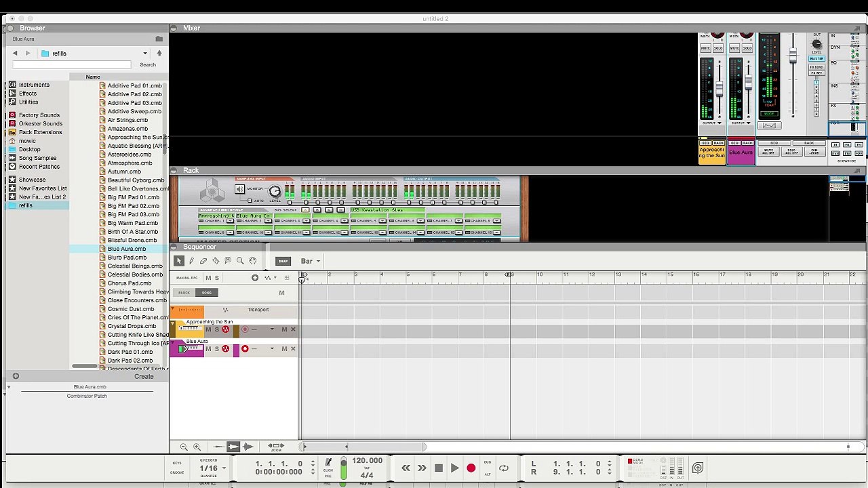Solo the Blue Aura mixer channel

(747, 48)
